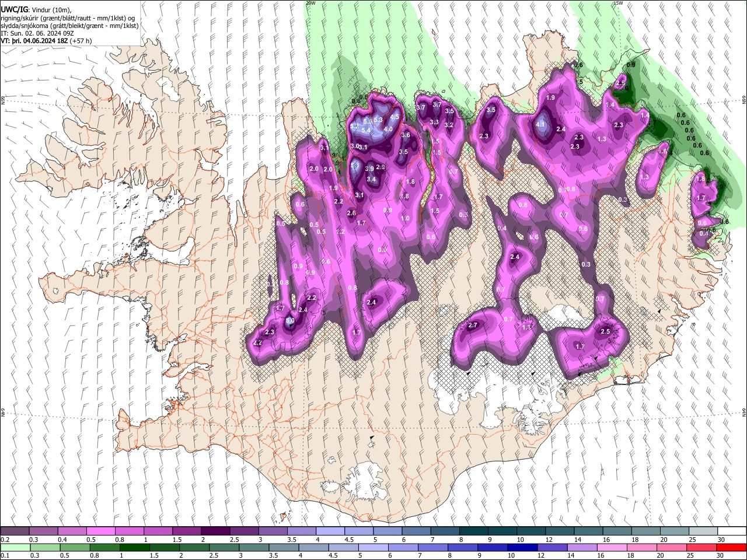Click the green rain swatch between 0.8 and 1

104,547
